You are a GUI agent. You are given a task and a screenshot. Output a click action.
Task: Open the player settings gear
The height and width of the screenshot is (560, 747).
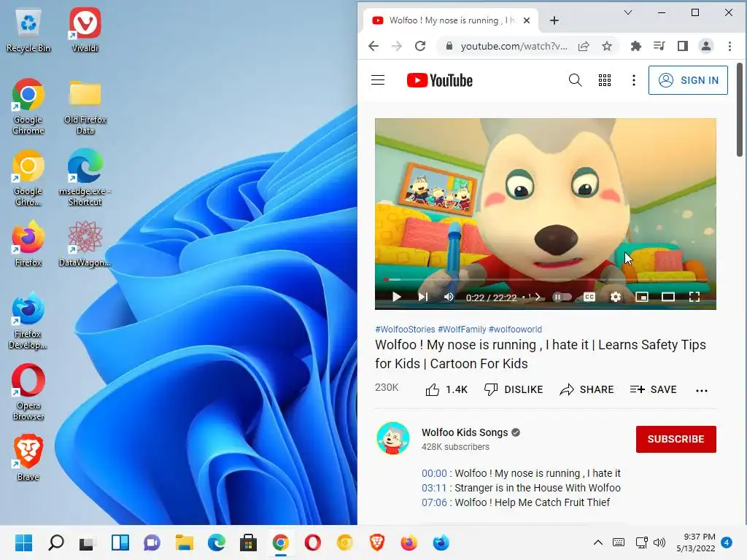point(616,297)
